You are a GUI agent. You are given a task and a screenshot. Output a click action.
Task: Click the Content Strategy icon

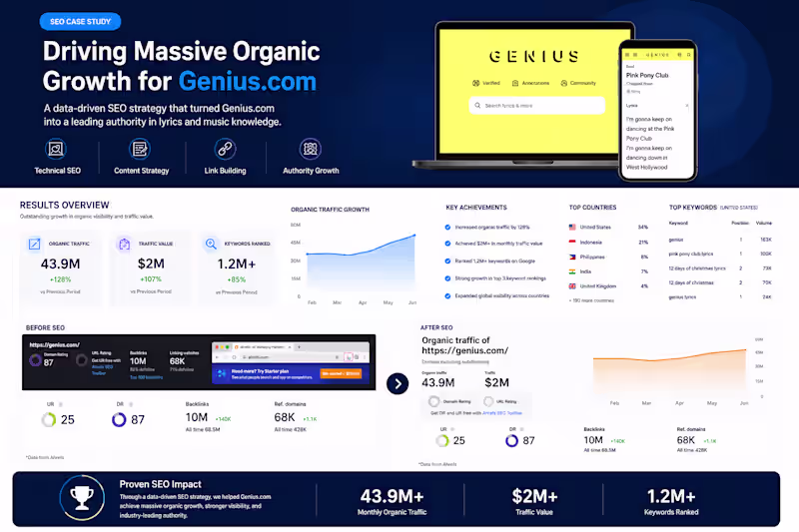pos(140,149)
